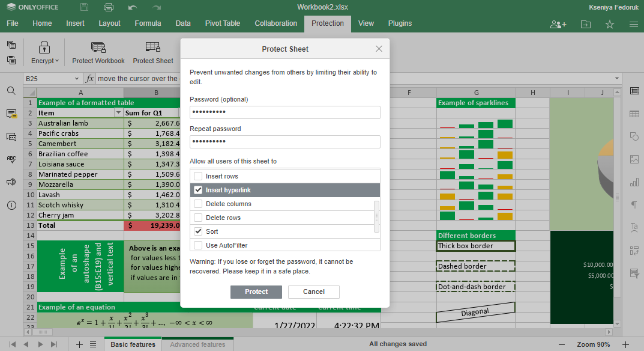Open the Name Box dropdown arrow
Image resolution: width=644 pixels, height=351 pixels.
click(76, 79)
